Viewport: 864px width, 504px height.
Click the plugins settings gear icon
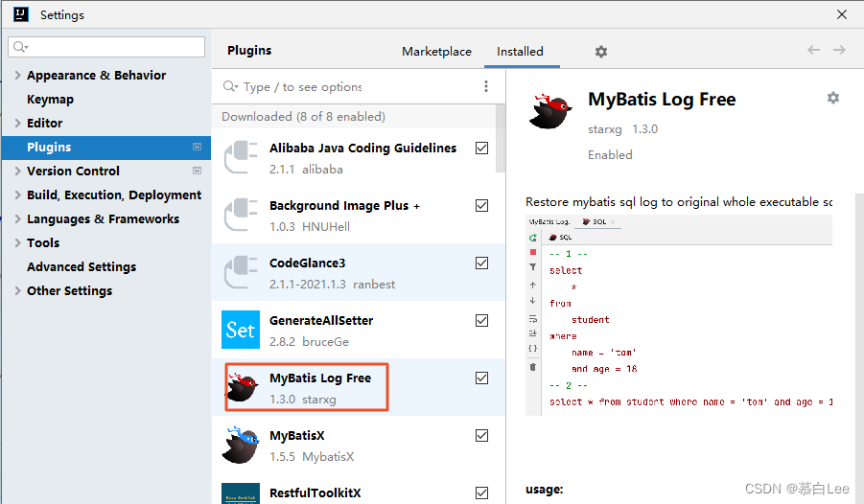pos(600,52)
